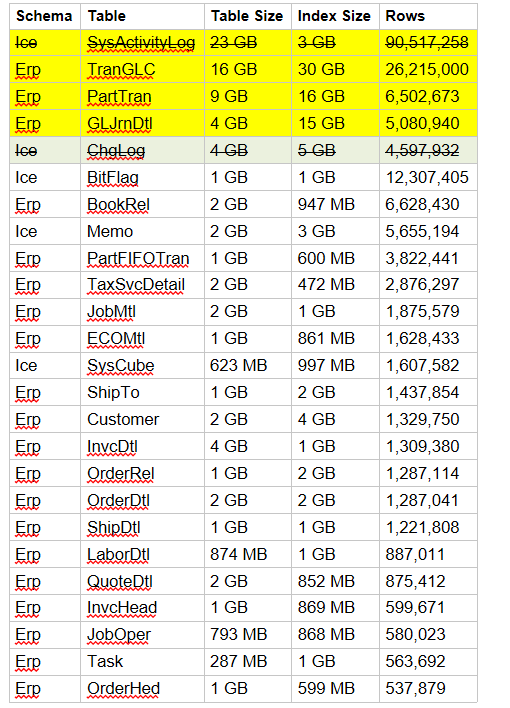The image size is (510, 708).
Task: Select the Customer table name
Action: tap(123, 419)
